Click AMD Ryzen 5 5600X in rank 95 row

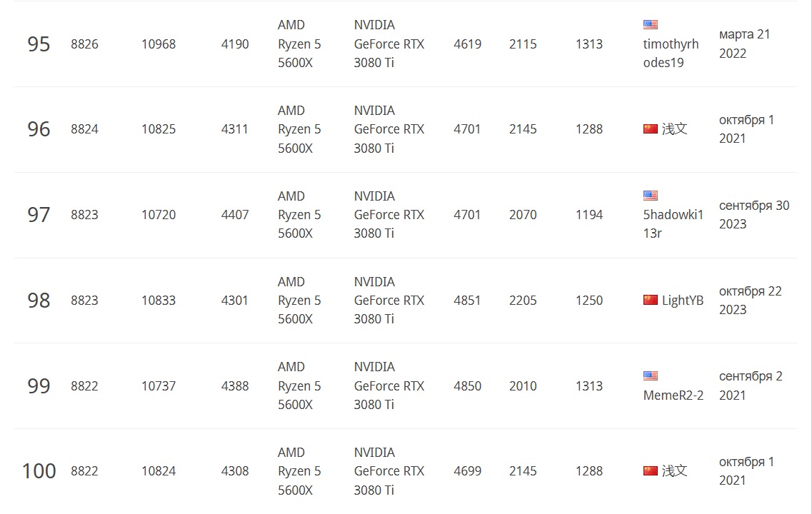(299, 44)
